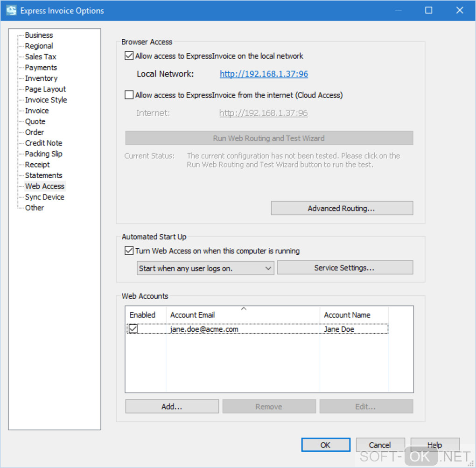Confirm options with OK

326,445
